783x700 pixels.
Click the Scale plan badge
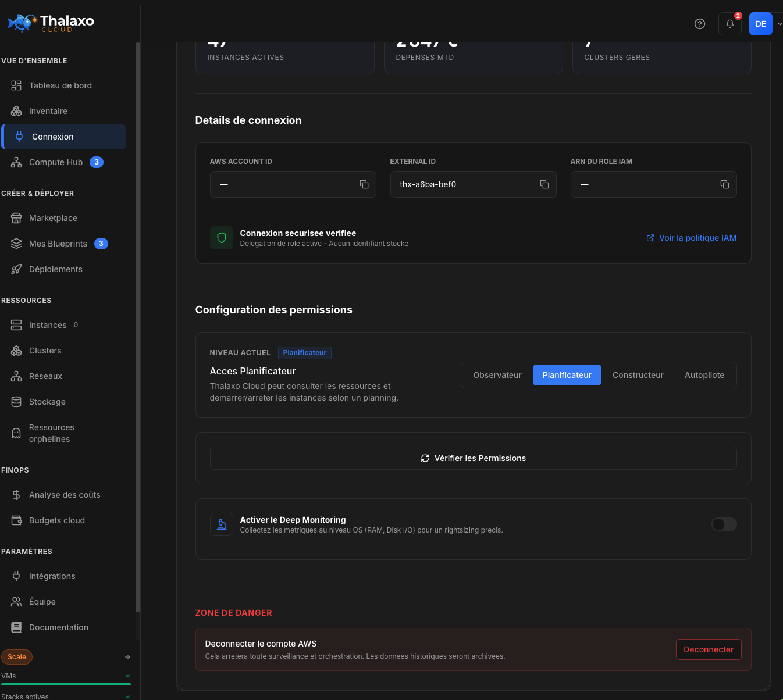tap(17, 657)
